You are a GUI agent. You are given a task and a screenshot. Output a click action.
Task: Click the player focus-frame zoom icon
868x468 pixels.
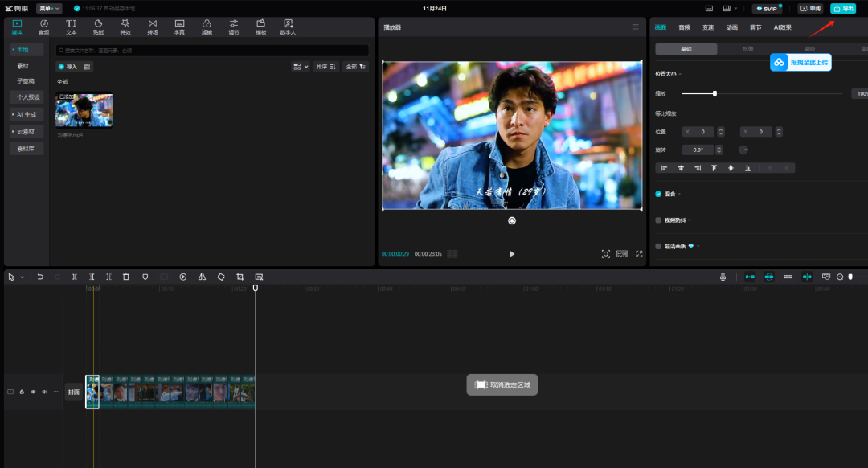click(x=606, y=253)
